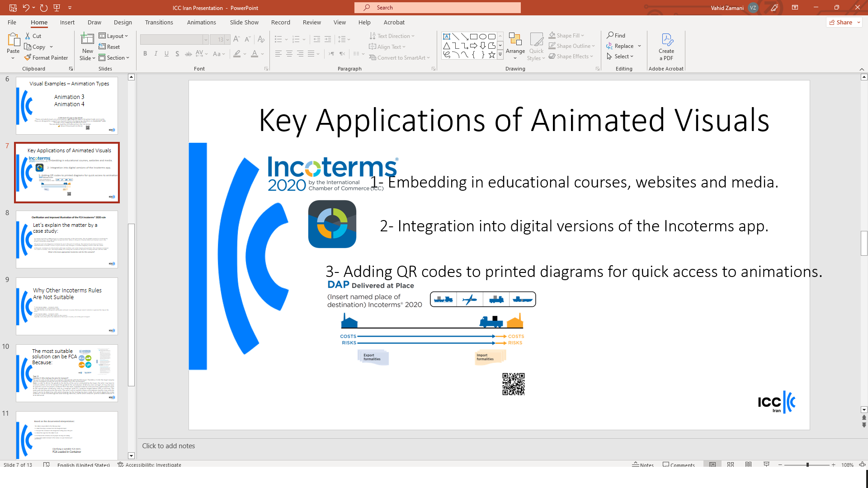
Task: Increase font size icon
Action: click(236, 40)
